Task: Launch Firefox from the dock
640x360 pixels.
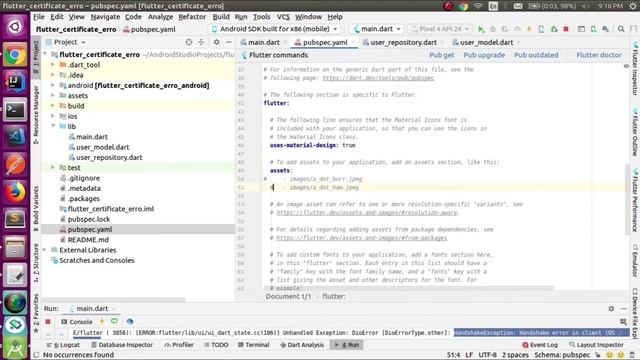Action: click(x=15, y=192)
